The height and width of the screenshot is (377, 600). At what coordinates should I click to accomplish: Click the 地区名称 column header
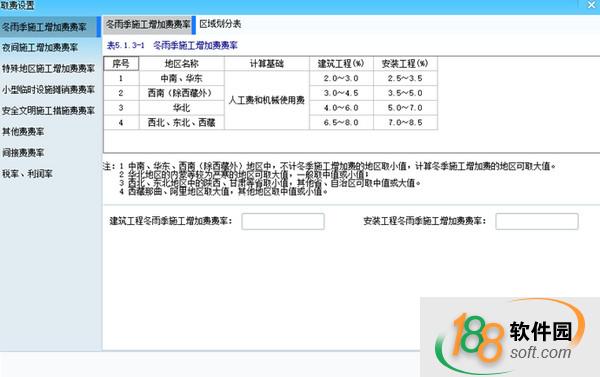[182, 64]
